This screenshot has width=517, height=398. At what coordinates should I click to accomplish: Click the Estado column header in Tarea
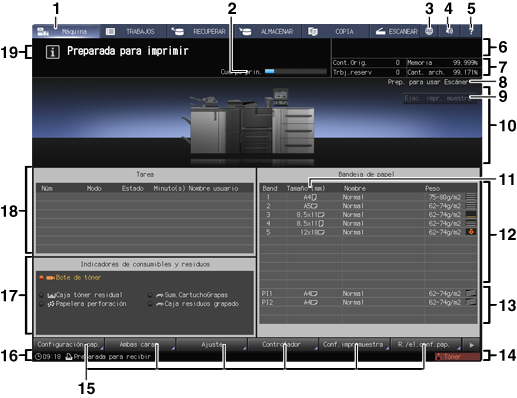[133, 189]
